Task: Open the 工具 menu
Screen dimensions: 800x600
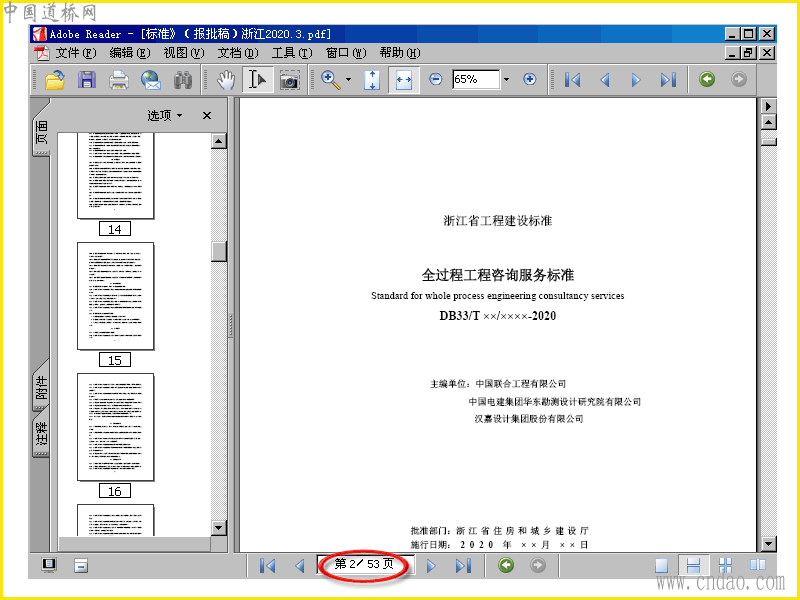Action: [292, 53]
